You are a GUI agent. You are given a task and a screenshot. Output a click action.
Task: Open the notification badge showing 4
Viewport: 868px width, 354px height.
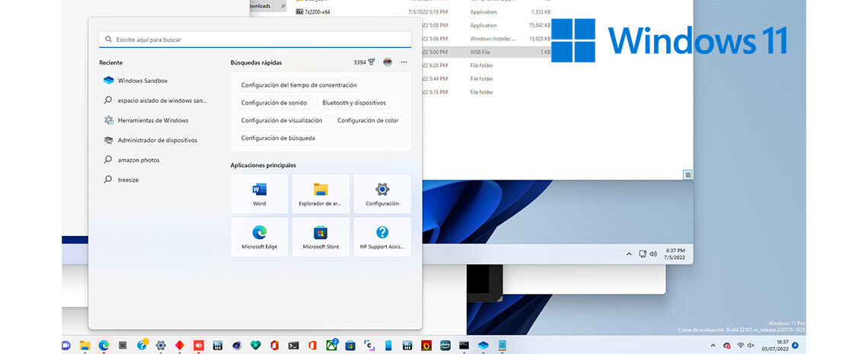point(795,345)
